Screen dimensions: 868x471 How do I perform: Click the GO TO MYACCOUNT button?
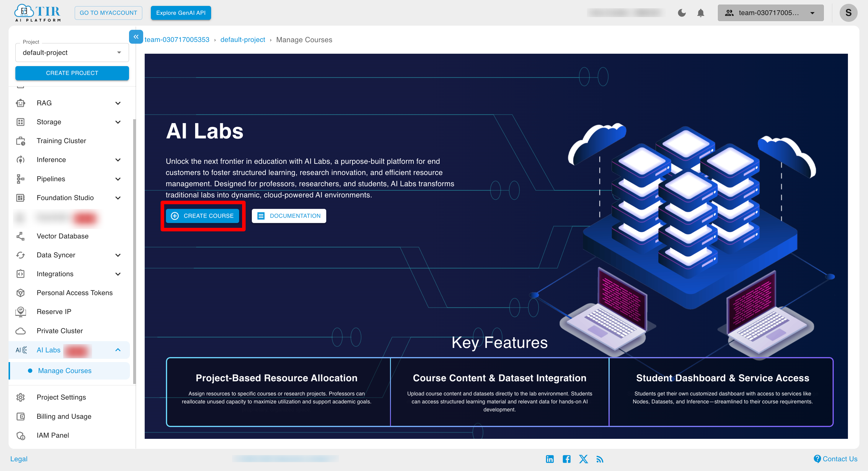(x=108, y=13)
